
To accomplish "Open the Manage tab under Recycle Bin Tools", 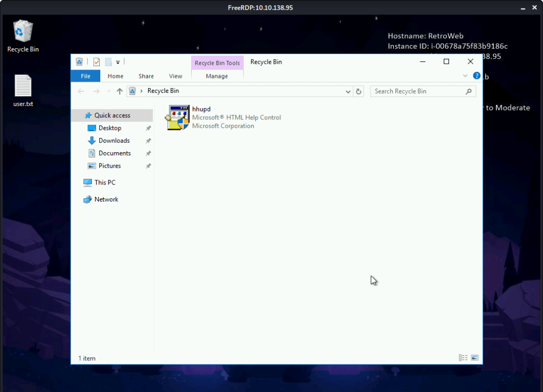I will click(217, 76).
